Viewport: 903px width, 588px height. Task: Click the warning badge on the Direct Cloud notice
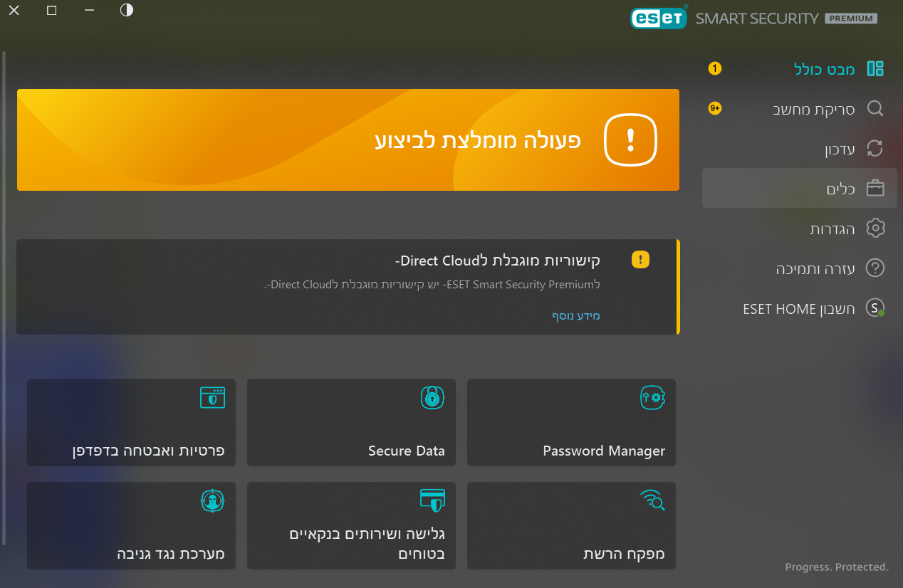pyautogui.click(x=640, y=259)
